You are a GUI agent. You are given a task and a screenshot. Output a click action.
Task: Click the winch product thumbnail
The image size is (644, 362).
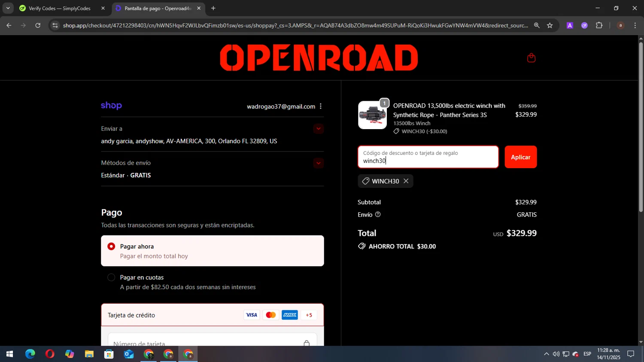point(372,115)
